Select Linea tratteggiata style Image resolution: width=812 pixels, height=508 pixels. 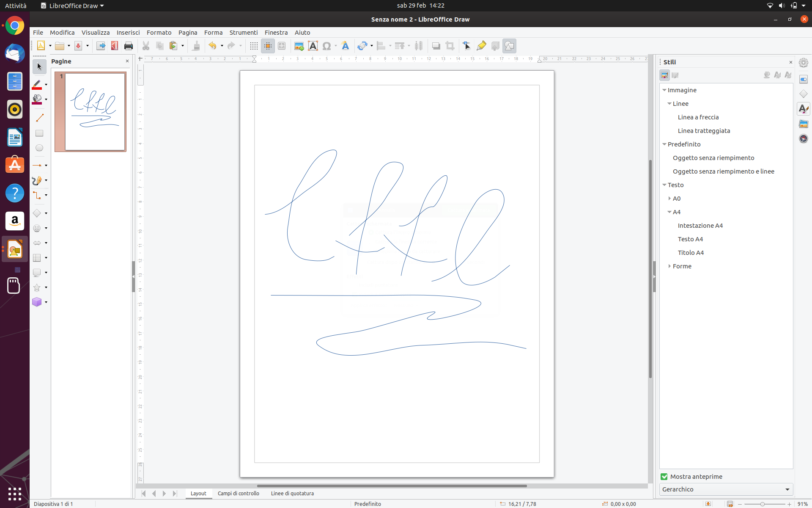click(x=704, y=131)
